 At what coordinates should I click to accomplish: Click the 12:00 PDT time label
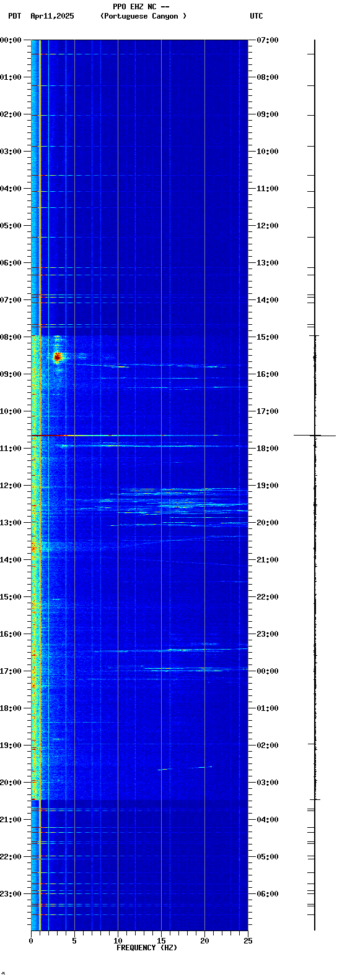point(11,486)
